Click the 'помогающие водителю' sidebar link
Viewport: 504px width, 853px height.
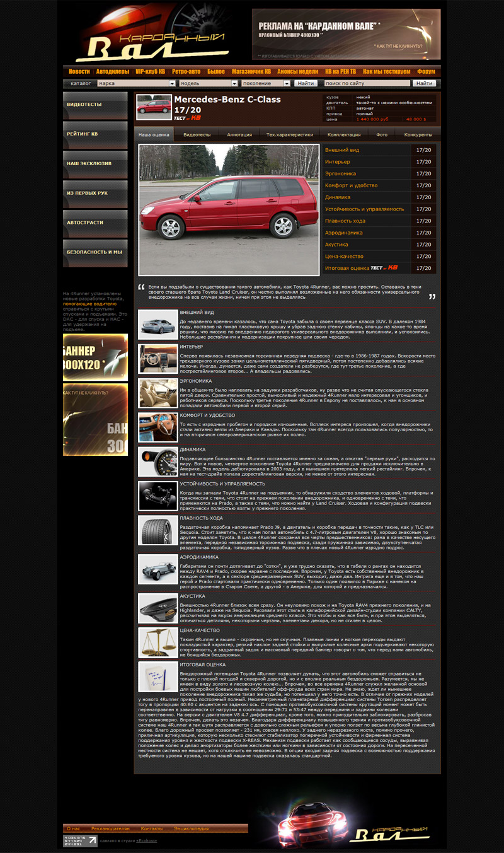89,303
